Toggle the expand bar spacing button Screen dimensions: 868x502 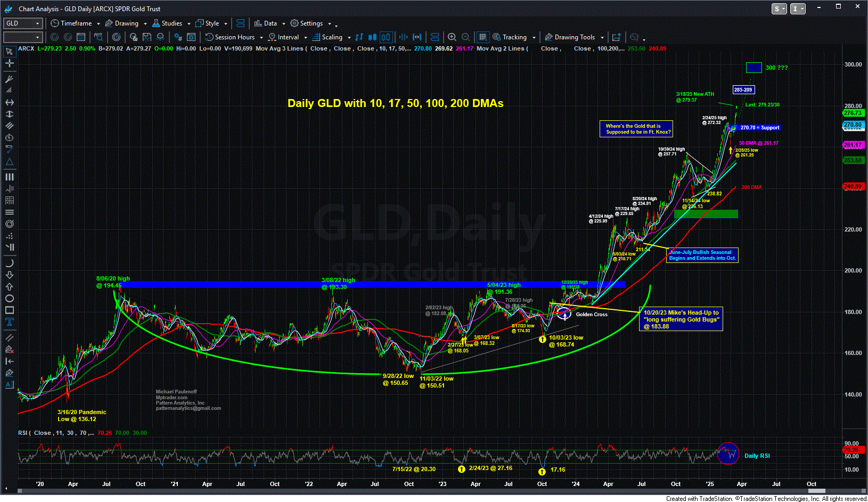click(x=417, y=37)
